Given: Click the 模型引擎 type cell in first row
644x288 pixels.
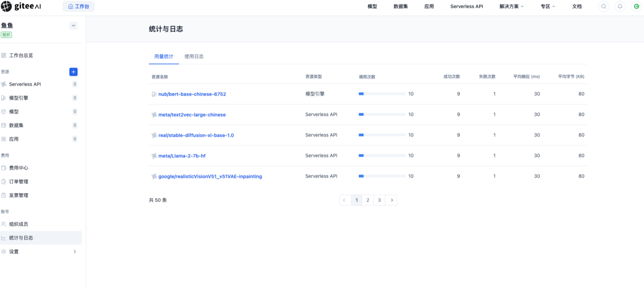Looking at the screenshot, I should [315, 94].
